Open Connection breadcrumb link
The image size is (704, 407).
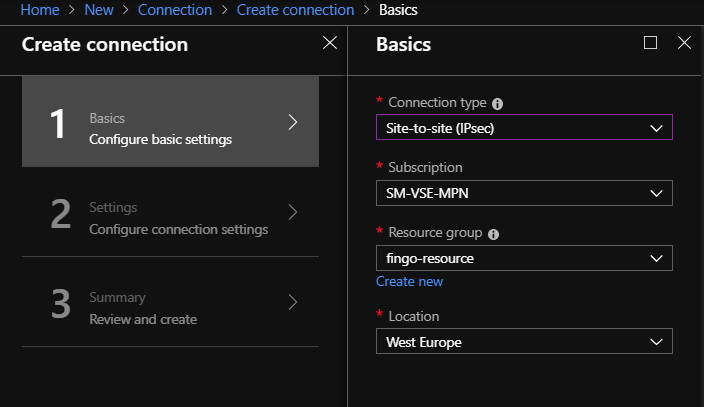pos(175,9)
